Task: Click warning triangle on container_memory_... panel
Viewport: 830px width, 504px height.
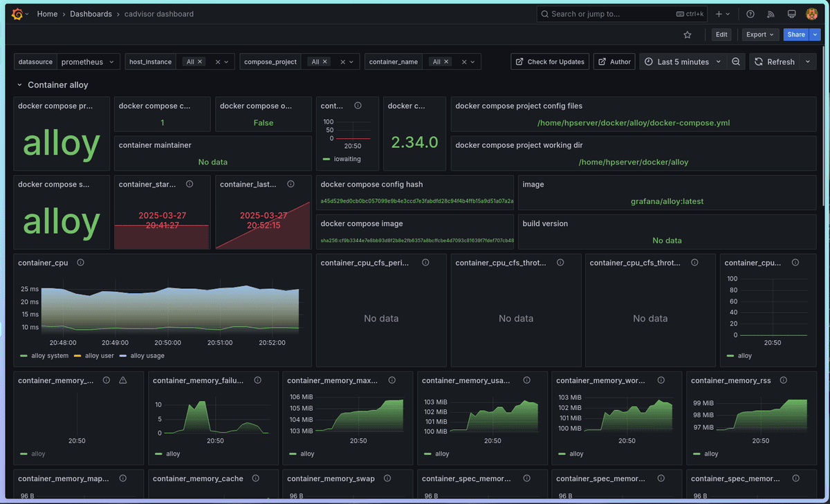Action: [123, 380]
